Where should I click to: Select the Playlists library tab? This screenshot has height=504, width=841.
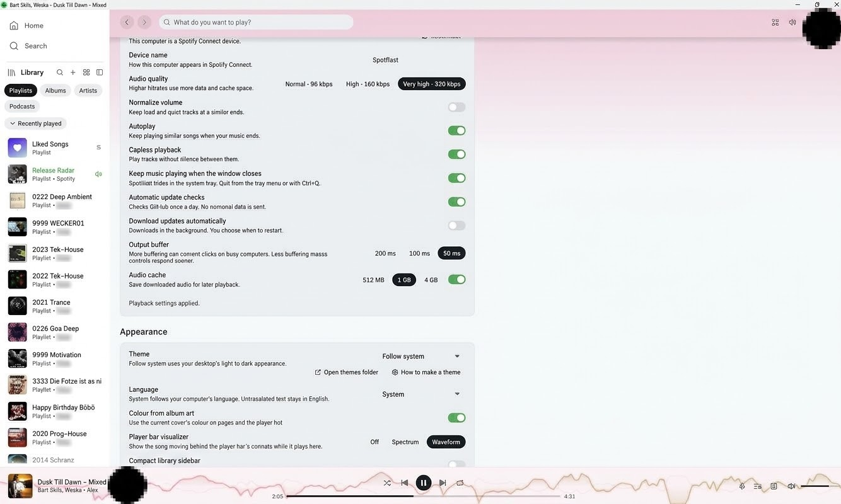(x=21, y=91)
